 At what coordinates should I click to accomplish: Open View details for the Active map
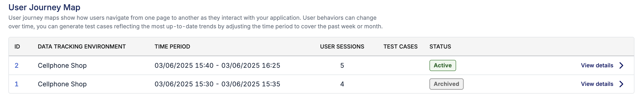pos(597,65)
